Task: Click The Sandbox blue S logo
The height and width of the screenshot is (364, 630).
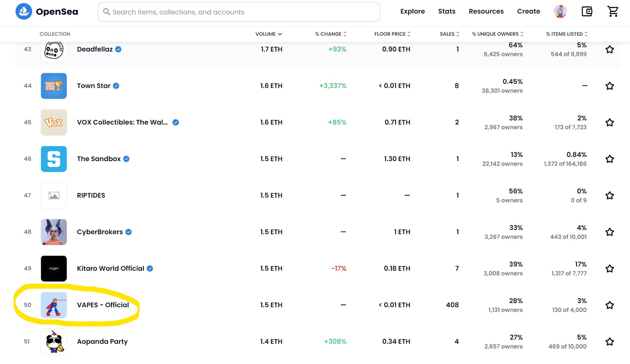Action: coord(54,159)
